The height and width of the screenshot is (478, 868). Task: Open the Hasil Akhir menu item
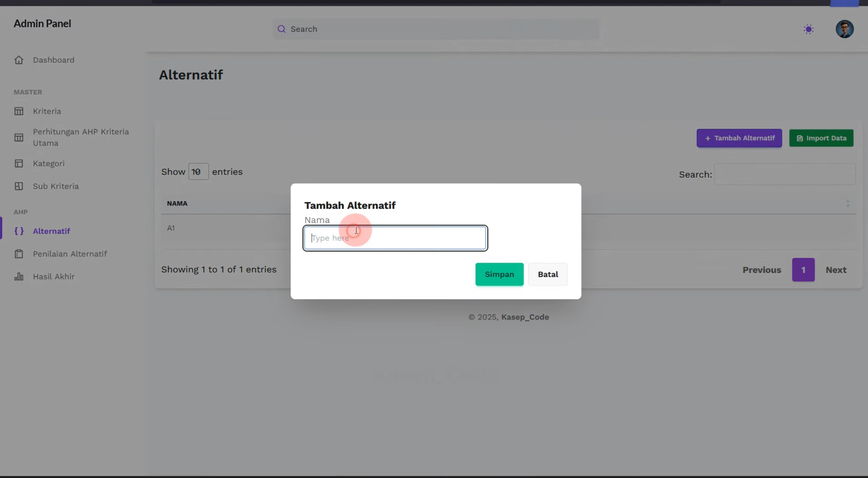tap(54, 277)
